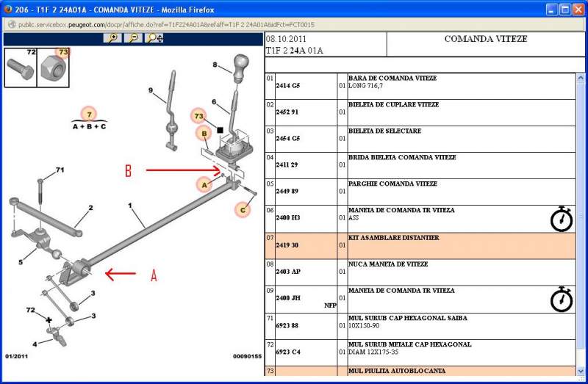Click part reference 2452 91

click(x=287, y=112)
